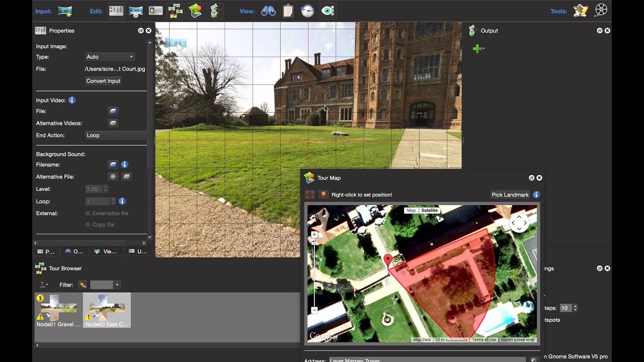
Task: Switch to the Properties tab at panel bottom
Action: point(46,251)
